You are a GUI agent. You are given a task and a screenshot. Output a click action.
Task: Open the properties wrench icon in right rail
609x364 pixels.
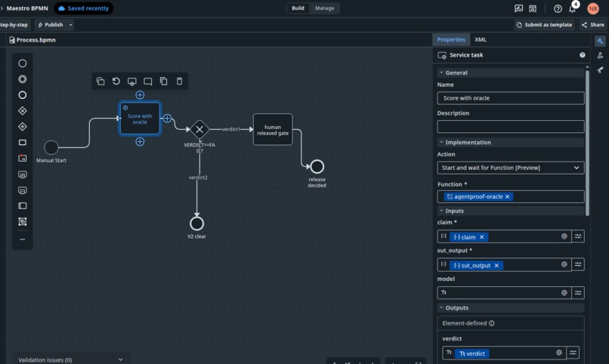600,41
